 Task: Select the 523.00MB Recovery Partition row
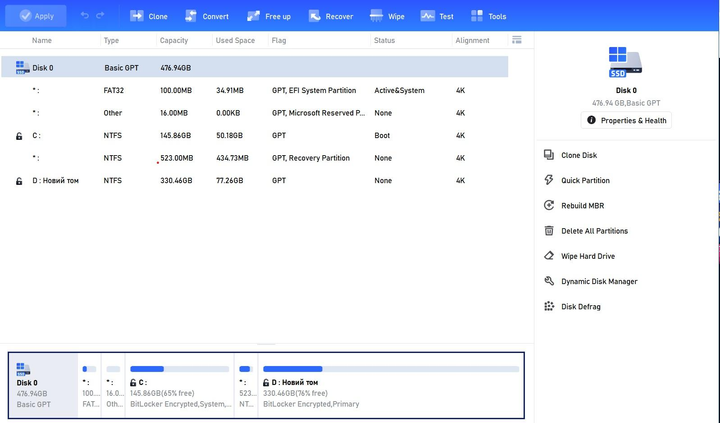[255, 158]
